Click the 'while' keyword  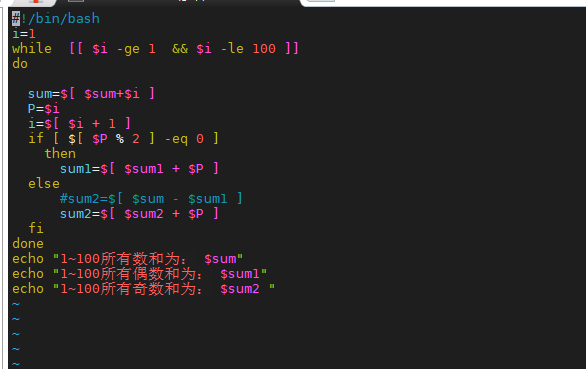point(32,49)
